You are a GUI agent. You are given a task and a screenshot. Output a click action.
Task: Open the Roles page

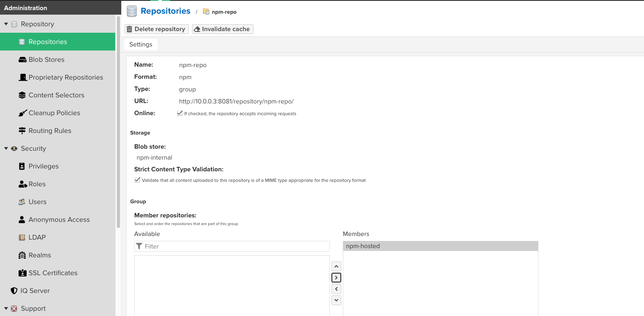coord(57,184)
